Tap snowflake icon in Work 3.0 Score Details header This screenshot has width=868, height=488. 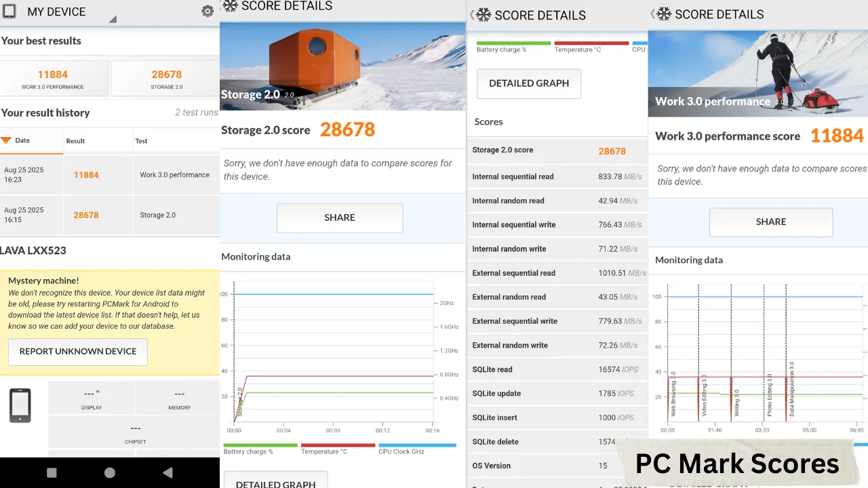663,14
